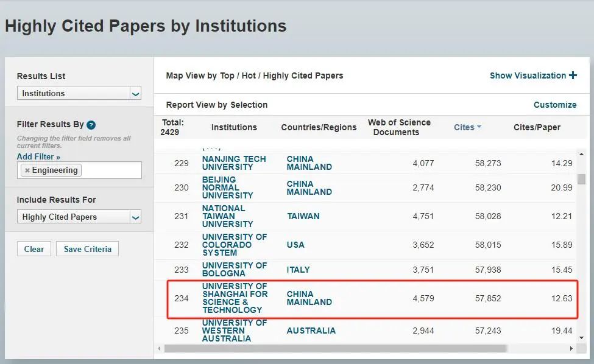Viewport: 594px width, 364px height.
Task: Open Nanjing Tech University institution link
Action: (x=234, y=163)
